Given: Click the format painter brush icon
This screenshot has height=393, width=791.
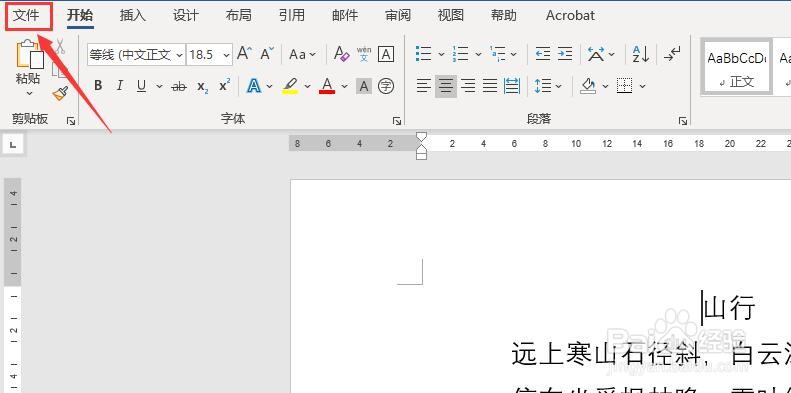Looking at the screenshot, I should coord(60,93).
